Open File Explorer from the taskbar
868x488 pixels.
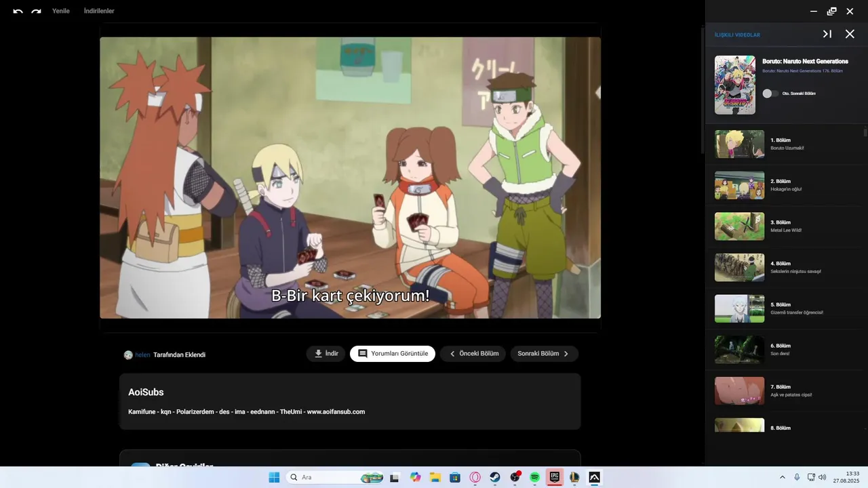435,477
